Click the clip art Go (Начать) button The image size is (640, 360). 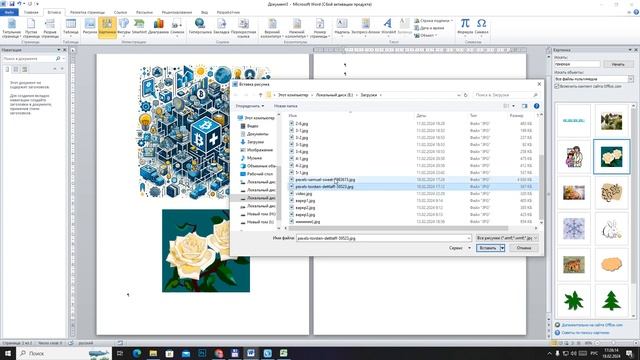pos(618,64)
